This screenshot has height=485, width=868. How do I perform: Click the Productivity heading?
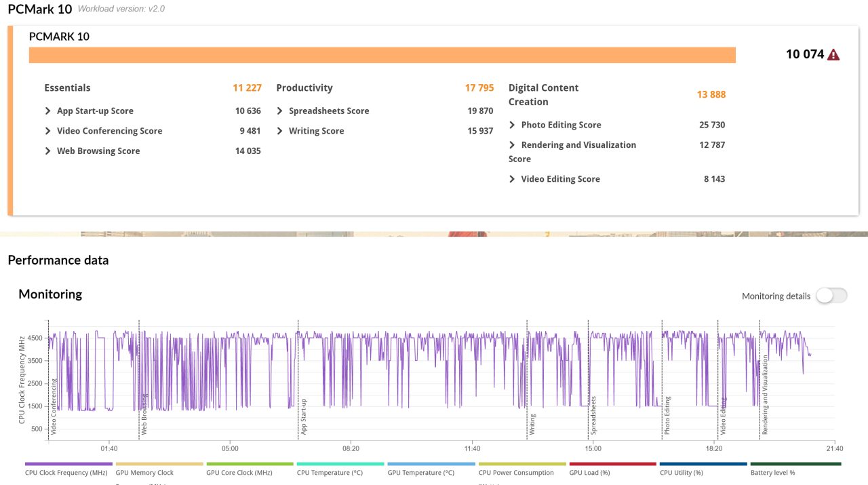pos(304,88)
